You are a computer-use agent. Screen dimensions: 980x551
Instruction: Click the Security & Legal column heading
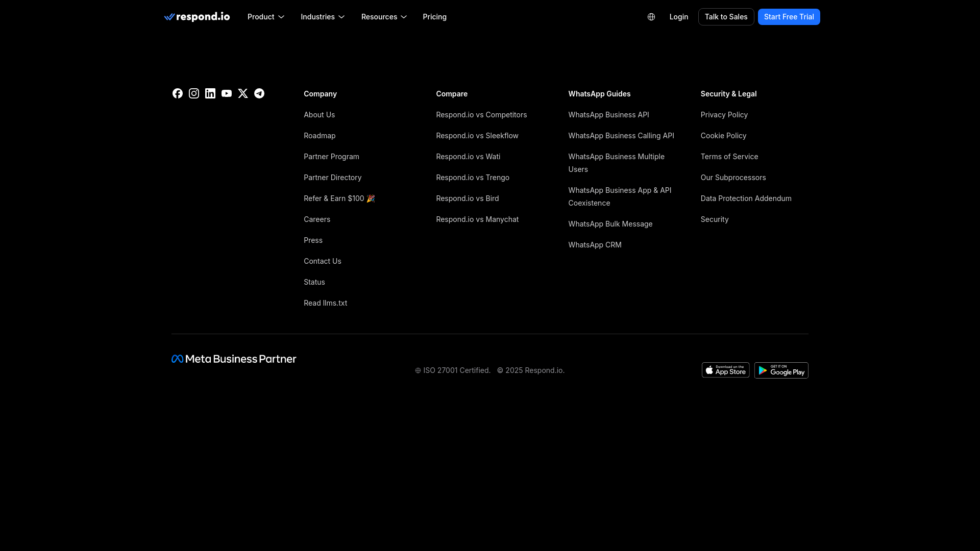tap(729, 94)
